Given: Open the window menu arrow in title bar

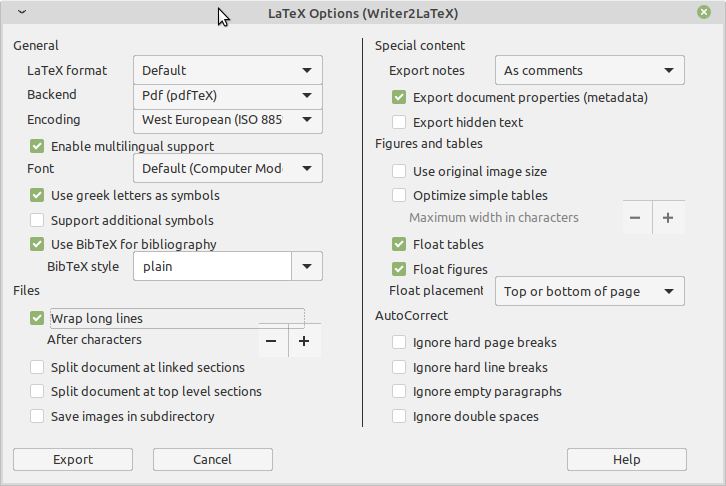Looking at the screenshot, I should 22,12.
